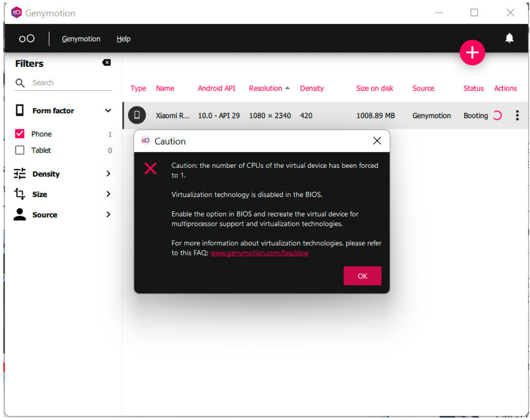The width and height of the screenshot is (530, 420).
Task: Click the phone type icon of Xiaomi device
Action: pos(137,115)
